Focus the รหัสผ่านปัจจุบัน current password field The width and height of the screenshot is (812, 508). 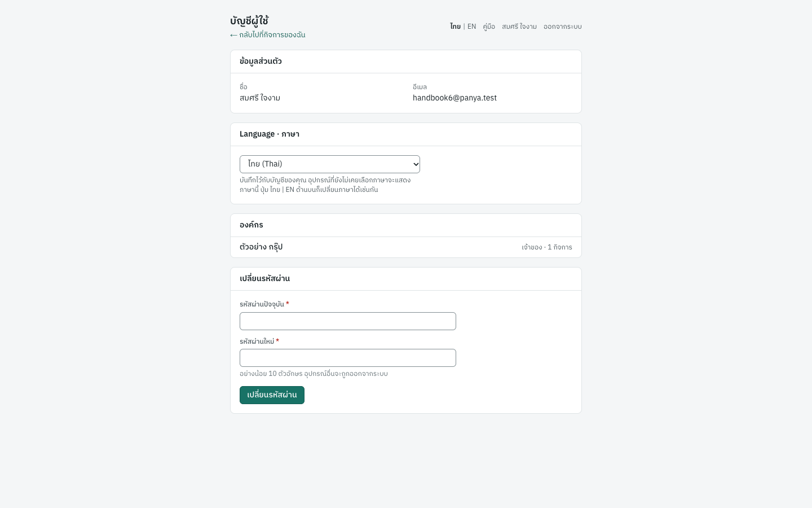[348, 321]
